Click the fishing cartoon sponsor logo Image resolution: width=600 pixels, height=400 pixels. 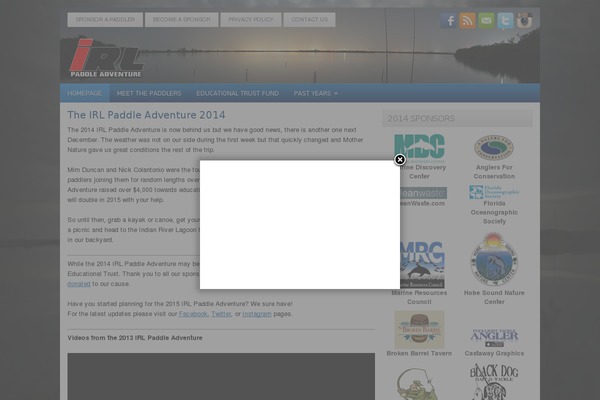click(418, 384)
